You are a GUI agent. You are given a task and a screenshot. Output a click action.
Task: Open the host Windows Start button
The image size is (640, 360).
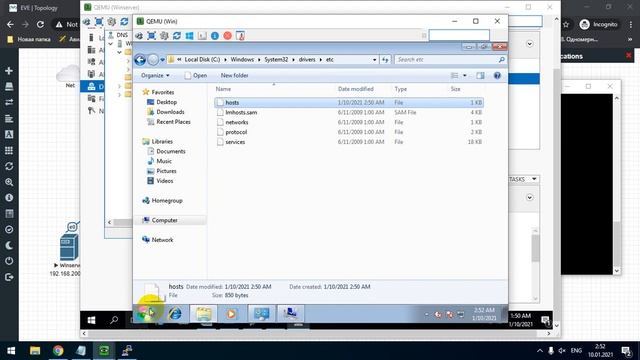(x=11, y=351)
